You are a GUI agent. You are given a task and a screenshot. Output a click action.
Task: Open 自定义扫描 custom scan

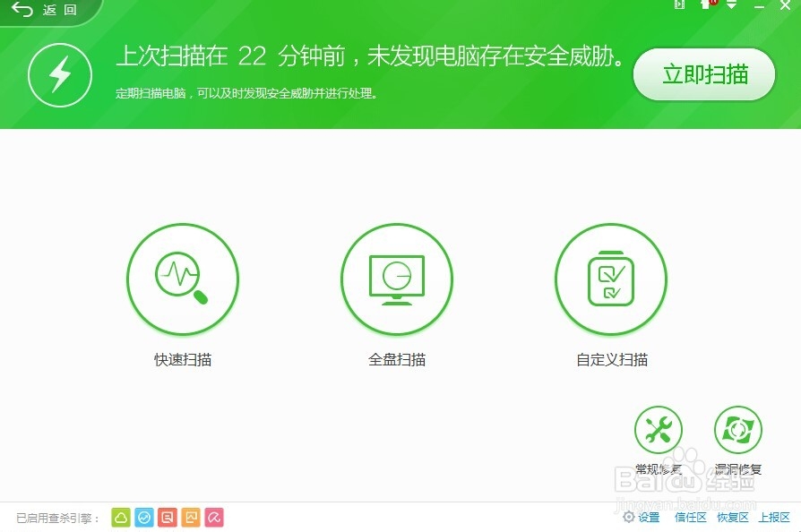coord(610,279)
